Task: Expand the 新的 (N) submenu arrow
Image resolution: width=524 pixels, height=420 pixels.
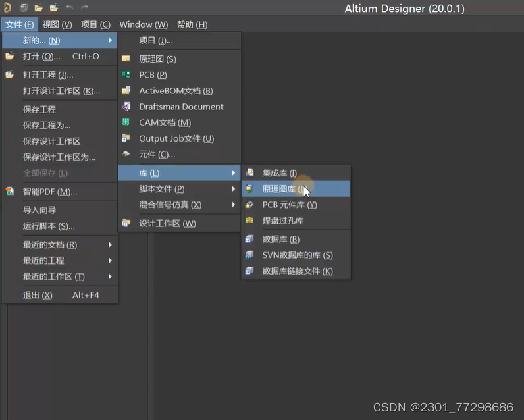Action: [x=110, y=40]
